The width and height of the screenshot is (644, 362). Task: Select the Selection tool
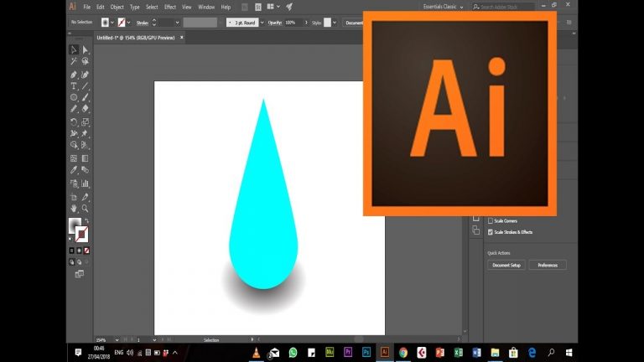(x=74, y=49)
